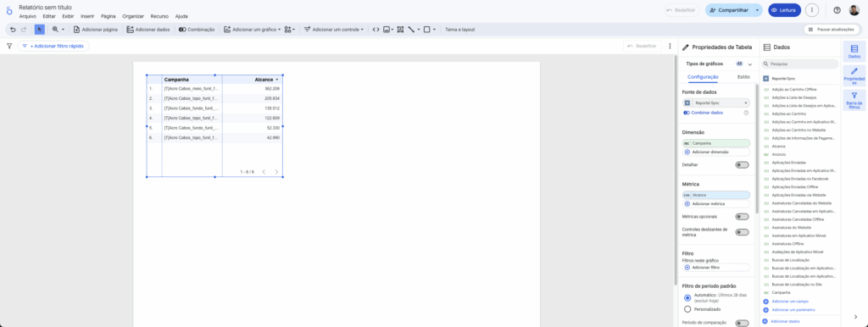The width and height of the screenshot is (868, 327).
Task: Open the Inserir menu
Action: pyautogui.click(x=87, y=16)
